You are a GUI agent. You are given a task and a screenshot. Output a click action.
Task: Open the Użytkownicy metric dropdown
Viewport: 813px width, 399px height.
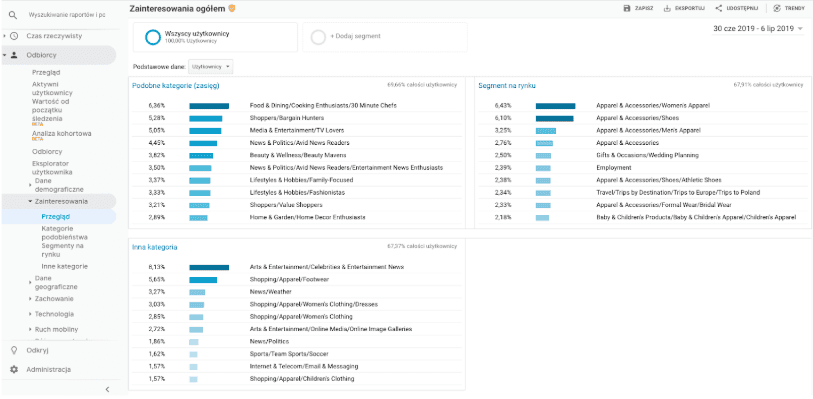pos(211,67)
